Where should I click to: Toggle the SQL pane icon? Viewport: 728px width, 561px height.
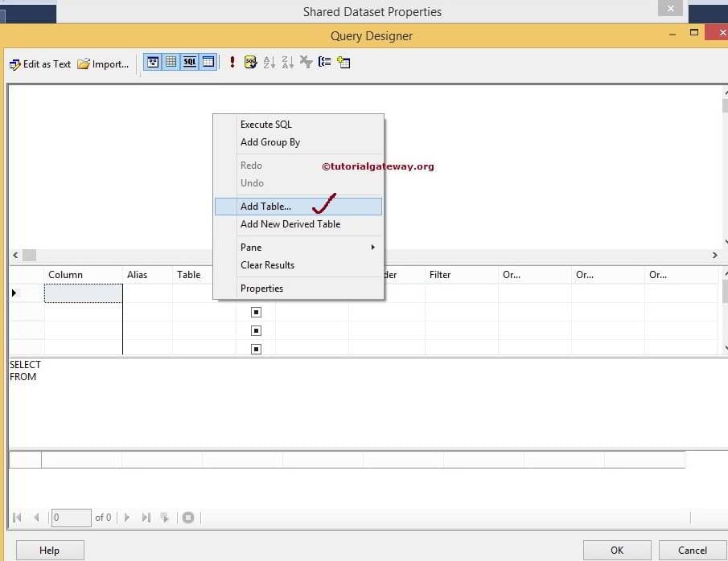(189, 62)
